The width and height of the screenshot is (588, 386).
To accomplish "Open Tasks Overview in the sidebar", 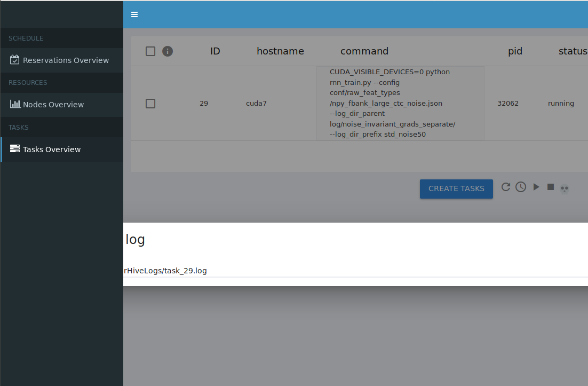I will coord(61,149).
